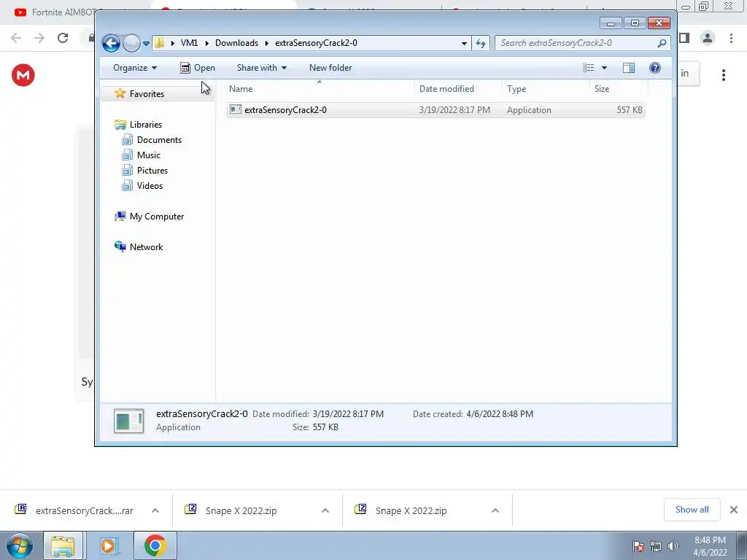Click the Chrome icon in the taskbar
This screenshot has height=560, width=747.
[155, 545]
